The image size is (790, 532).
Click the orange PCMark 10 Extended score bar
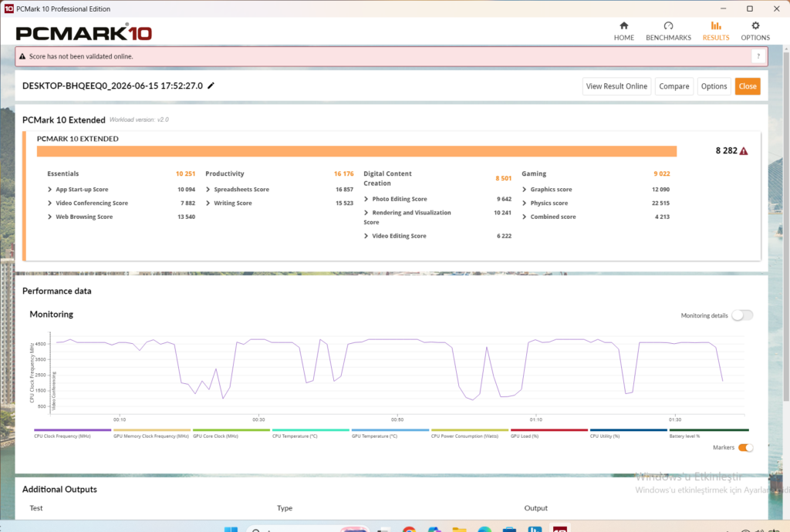coord(356,151)
